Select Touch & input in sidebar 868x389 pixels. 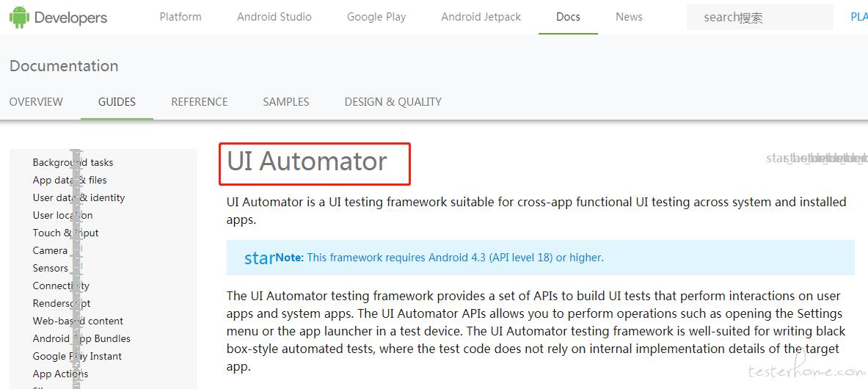point(65,233)
